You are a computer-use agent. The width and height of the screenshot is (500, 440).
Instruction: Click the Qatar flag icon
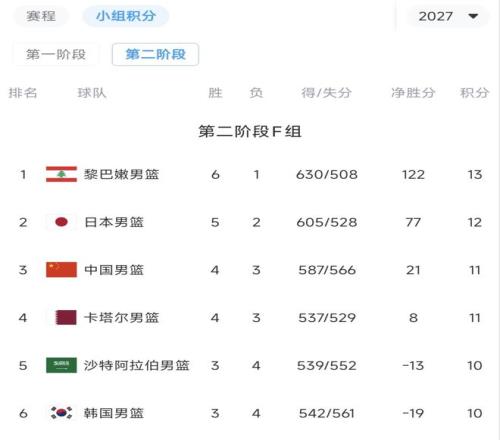click(66, 317)
